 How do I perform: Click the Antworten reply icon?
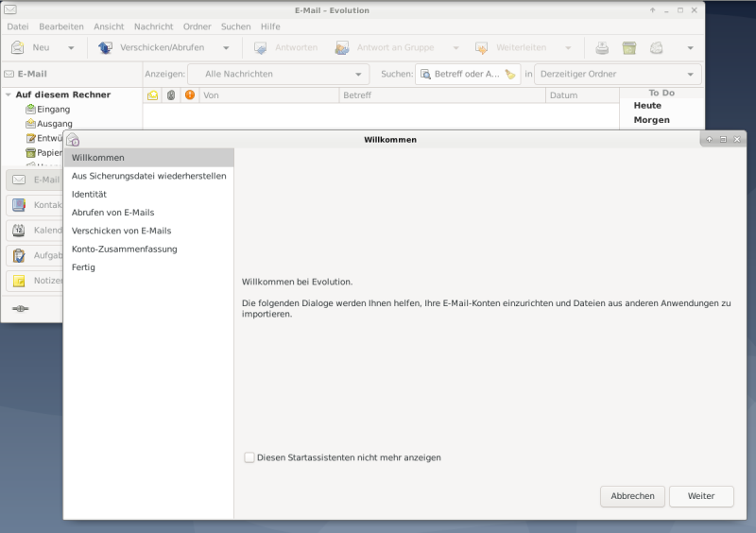pos(261,47)
